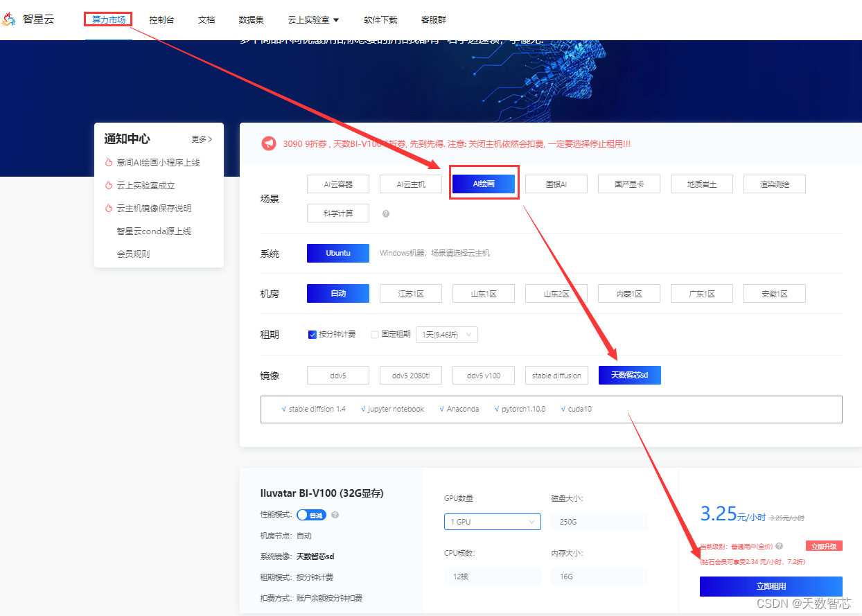This screenshot has height=616, width=862.
Task: Select ddv5 2080ti image
Action: tap(411, 376)
